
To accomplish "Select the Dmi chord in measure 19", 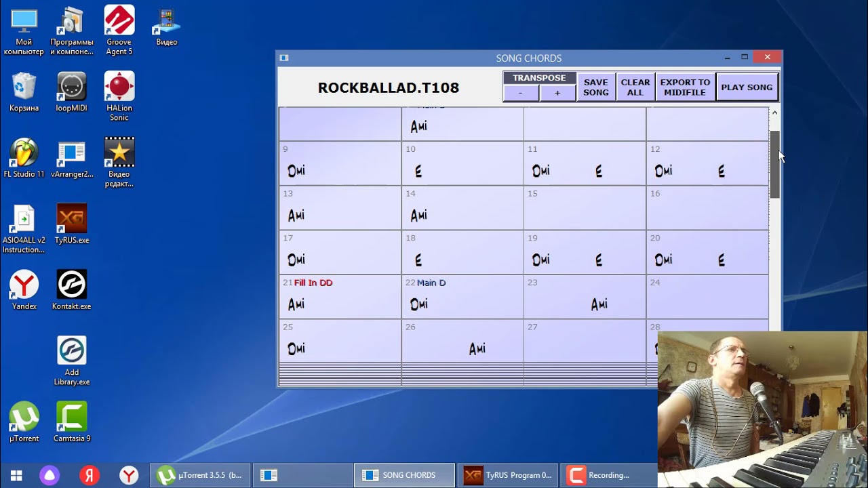I will pos(541,260).
